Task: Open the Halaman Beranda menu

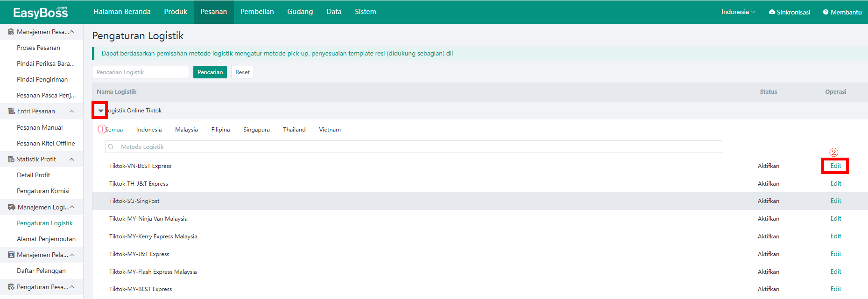Action: pos(122,12)
